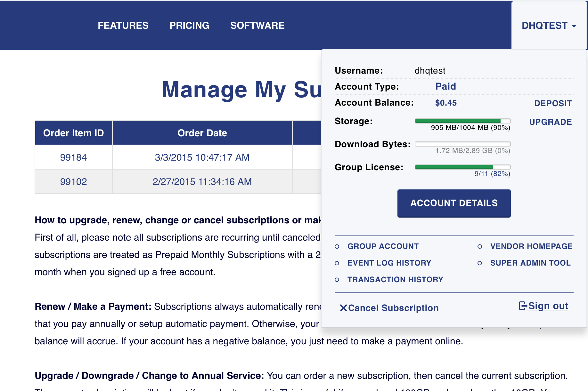The width and height of the screenshot is (588, 391).
Task: Open the Software navigation link
Action: coord(257,26)
